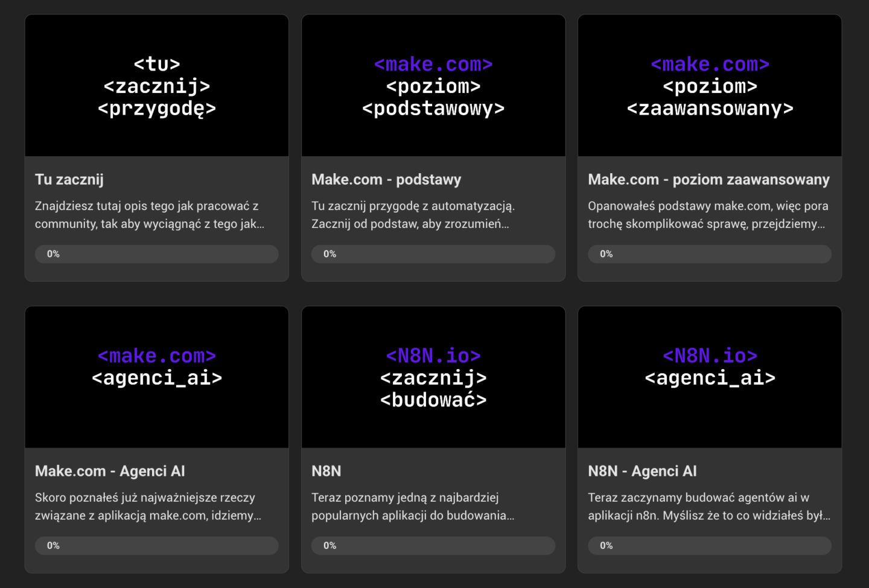Open the "Make.com - podstawy" title link
869x588 pixels.
[x=386, y=180]
